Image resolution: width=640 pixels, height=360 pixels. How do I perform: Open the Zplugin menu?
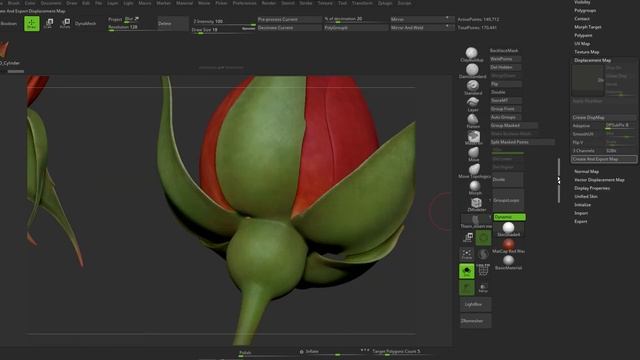[x=384, y=3]
